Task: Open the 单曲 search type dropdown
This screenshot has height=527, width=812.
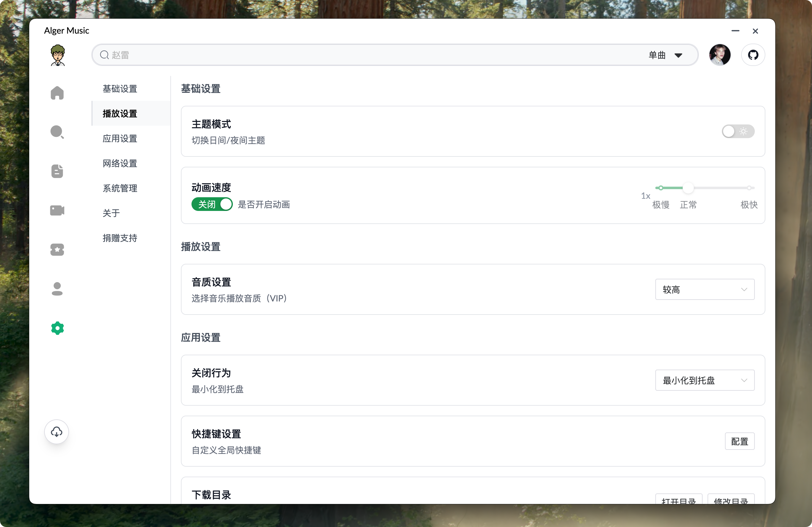Action: click(x=665, y=55)
